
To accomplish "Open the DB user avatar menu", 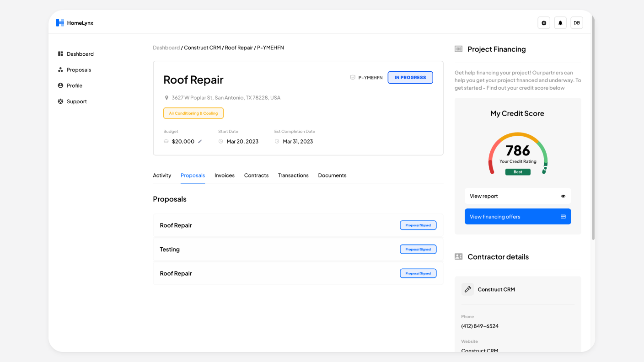I will 577,23.
